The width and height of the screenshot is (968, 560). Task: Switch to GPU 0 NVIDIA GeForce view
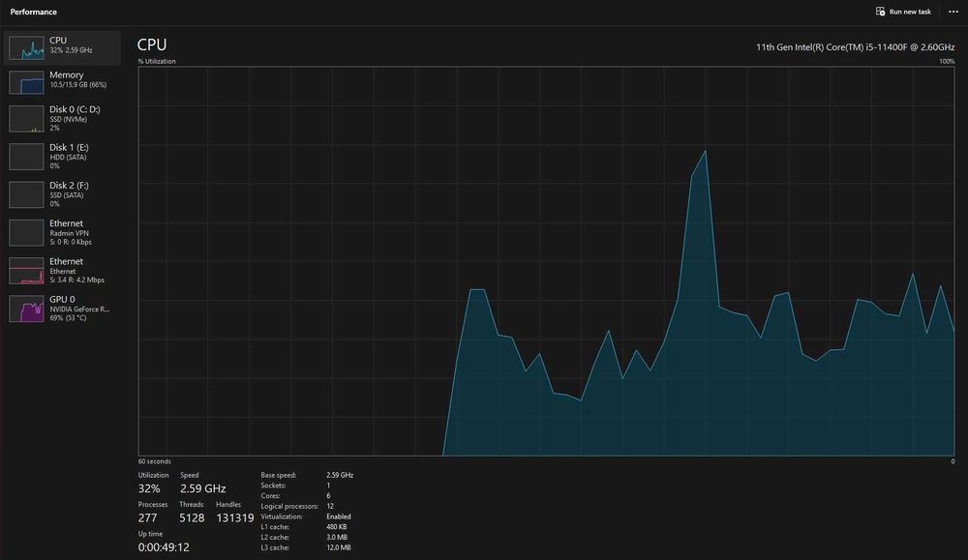62,309
